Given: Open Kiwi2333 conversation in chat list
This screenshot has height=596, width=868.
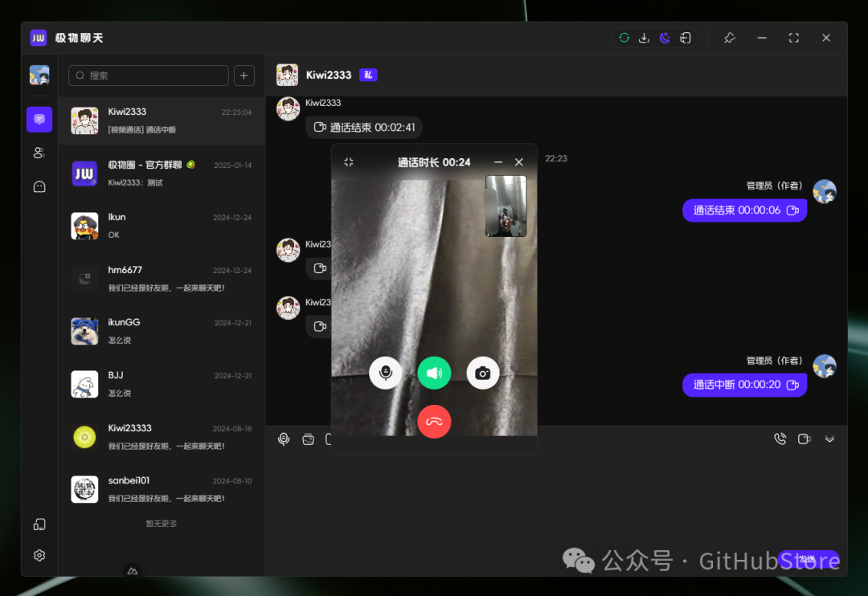Looking at the screenshot, I should coord(162,120).
